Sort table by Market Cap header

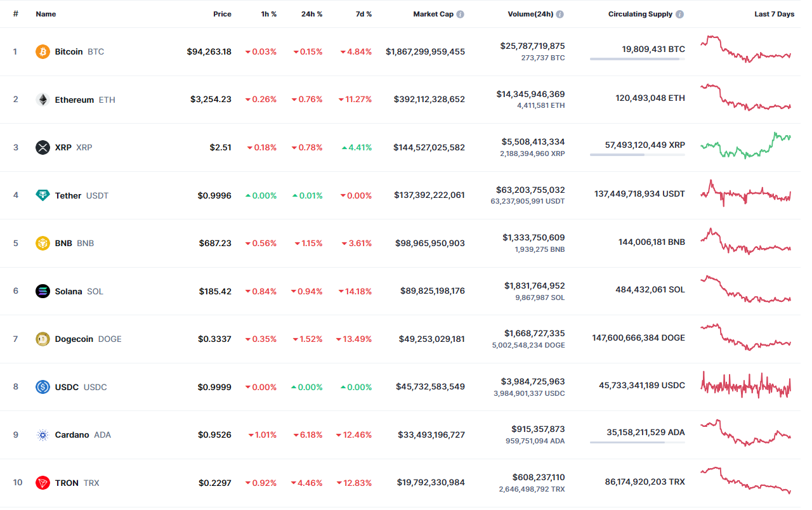(x=433, y=14)
